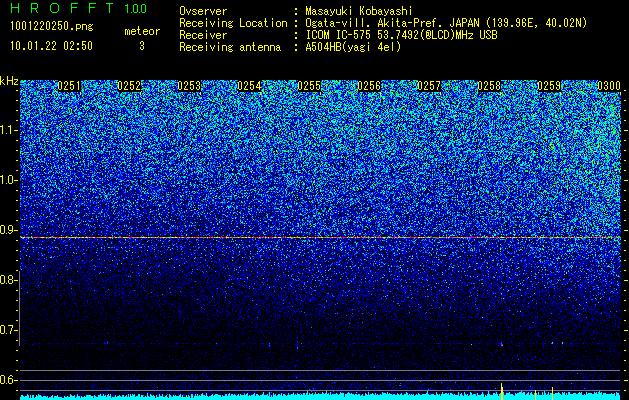Click the meteor count value 3
The image size is (629, 400).
(x=142, y=46)
